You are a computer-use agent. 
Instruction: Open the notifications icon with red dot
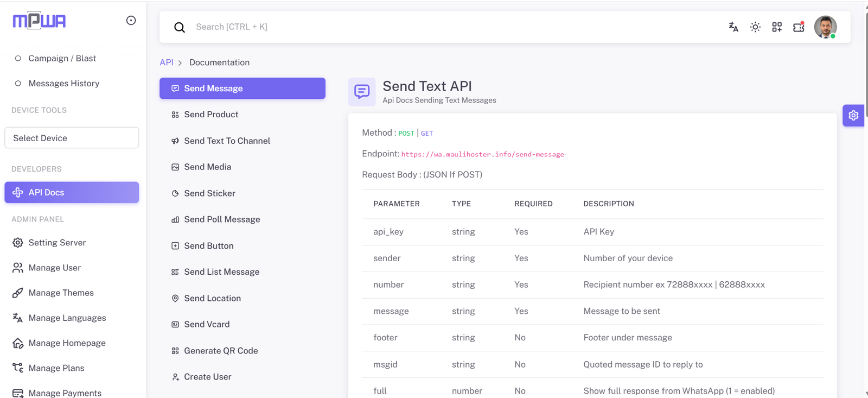tap(799, 27)
